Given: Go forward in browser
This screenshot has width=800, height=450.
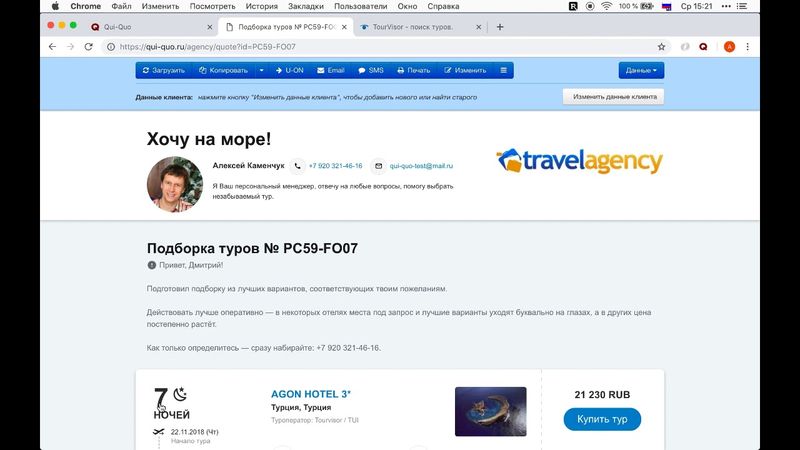Looking at the screenshot, I should coord(70,46).
